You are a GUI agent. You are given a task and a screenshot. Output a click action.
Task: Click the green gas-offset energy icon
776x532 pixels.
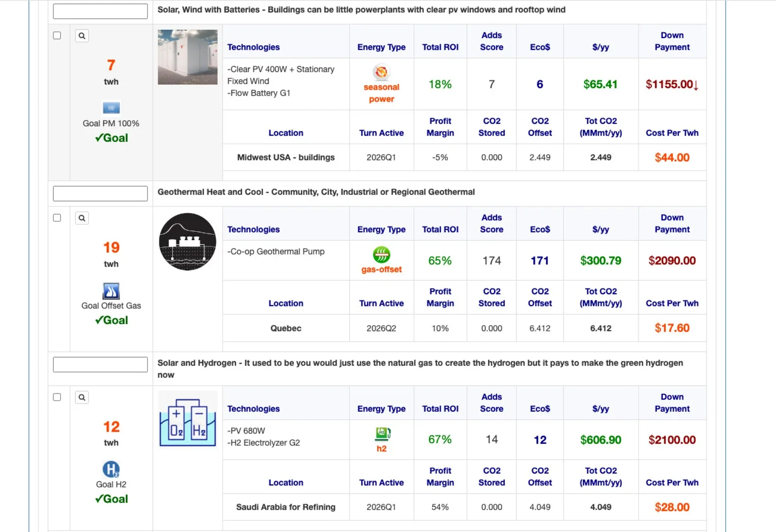point(381,255)
